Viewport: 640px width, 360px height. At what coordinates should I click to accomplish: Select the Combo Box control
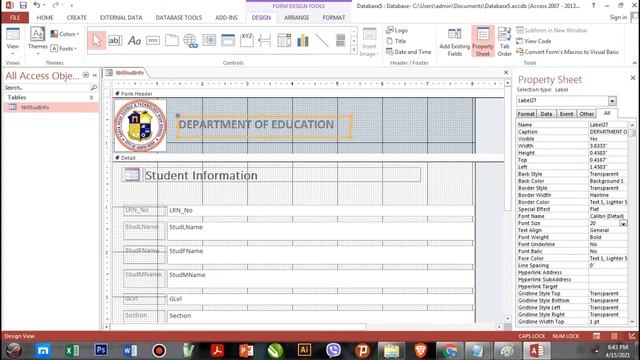coord(284,40)
